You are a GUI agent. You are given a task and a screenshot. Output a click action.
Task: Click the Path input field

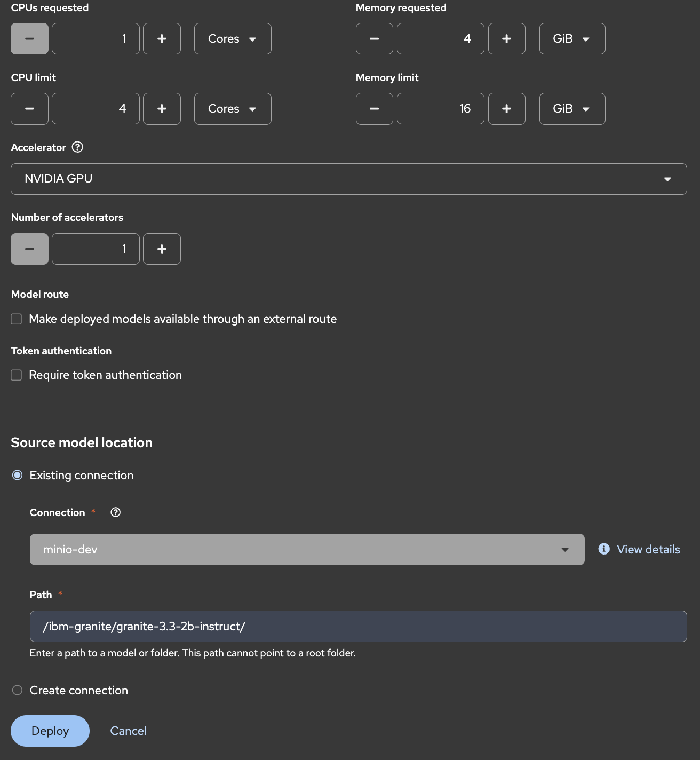[x=358, y=627]
